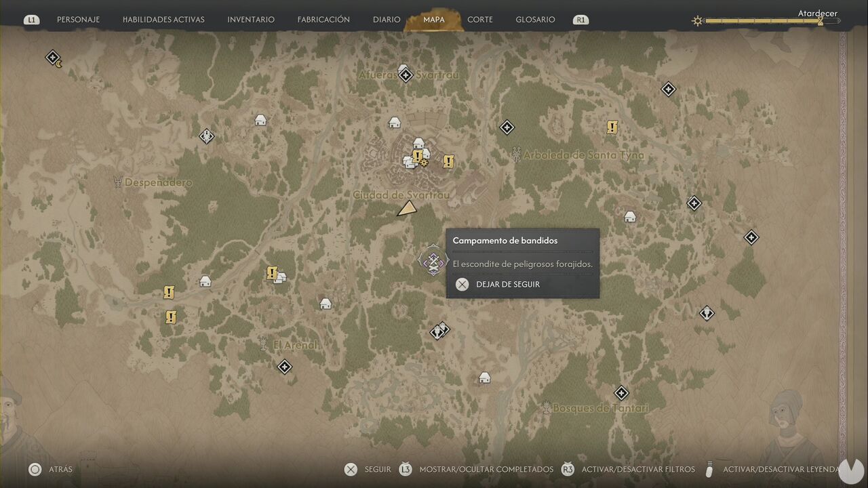Select the house icon above Afueras Svartrau
The height and width of the screenshot is (488, 868).
tap(403, 68)
